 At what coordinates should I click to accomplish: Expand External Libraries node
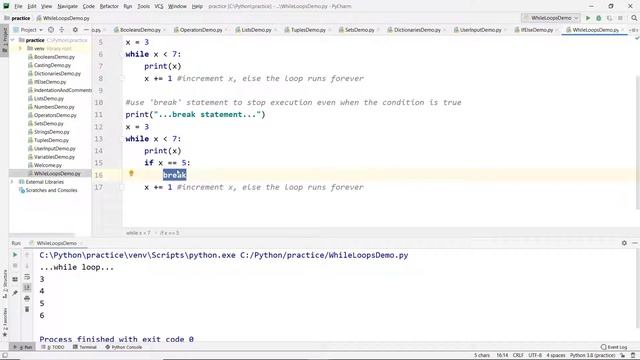click(x=13, y=182)
